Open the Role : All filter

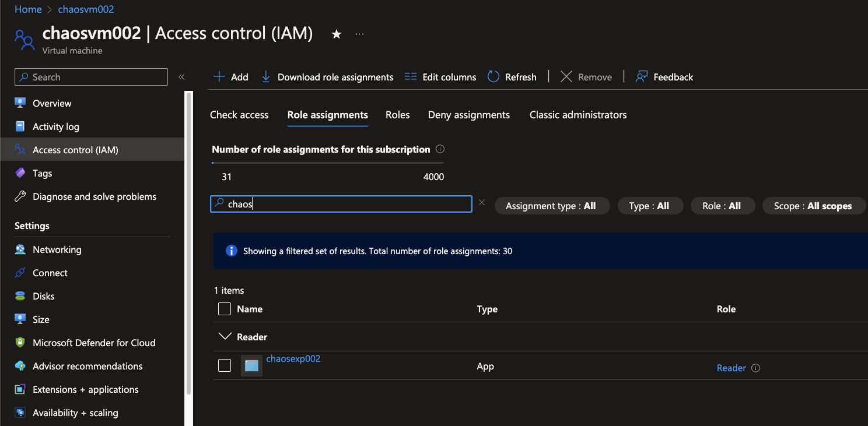coord(722,206)
